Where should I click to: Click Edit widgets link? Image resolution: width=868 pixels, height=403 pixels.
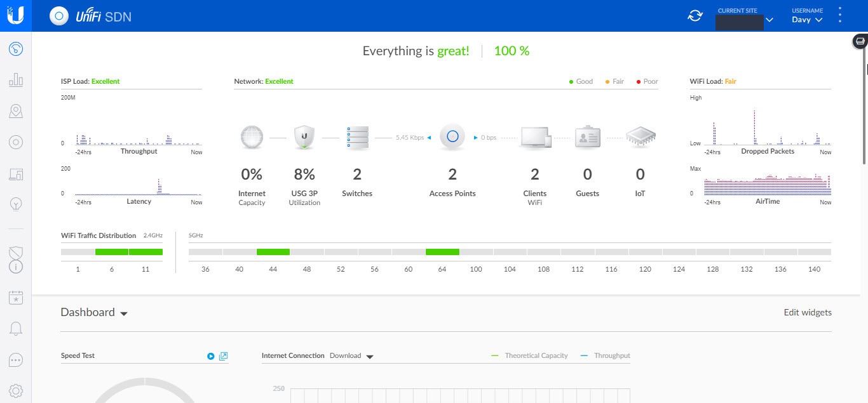click(x=808, y=312)
